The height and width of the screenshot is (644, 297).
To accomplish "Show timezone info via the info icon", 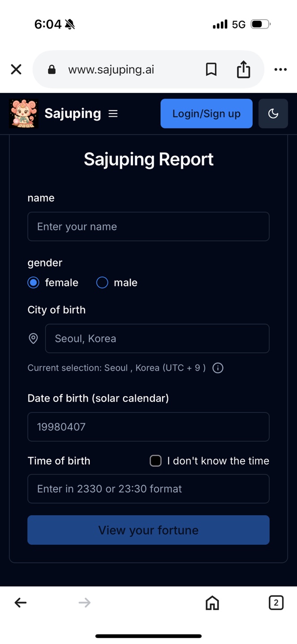I will 218,368.
